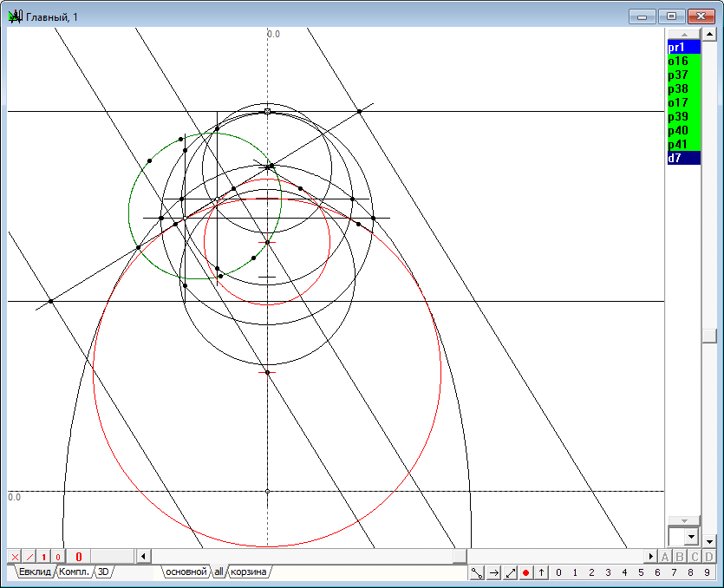The width and height of the screenshot is (724, 588).
Task: Open the корзина tab
Action: click(x=248, y=572)
